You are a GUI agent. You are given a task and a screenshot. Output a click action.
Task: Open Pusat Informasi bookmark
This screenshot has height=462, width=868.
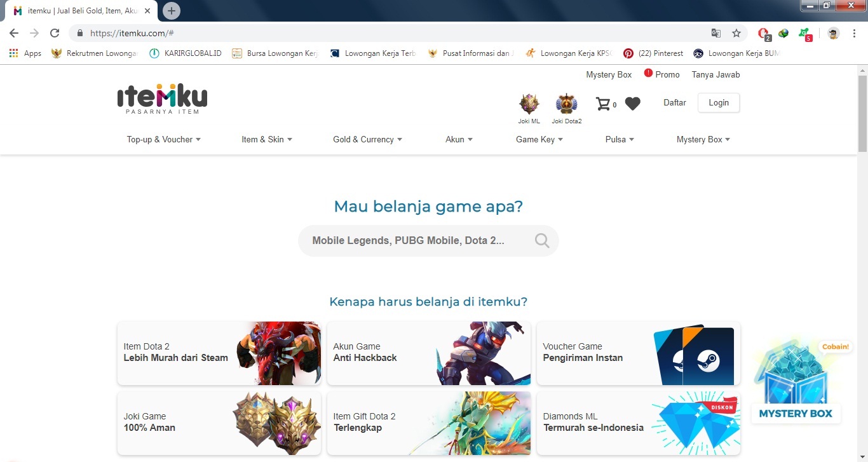pyautogui.click(x=471, y=53)
